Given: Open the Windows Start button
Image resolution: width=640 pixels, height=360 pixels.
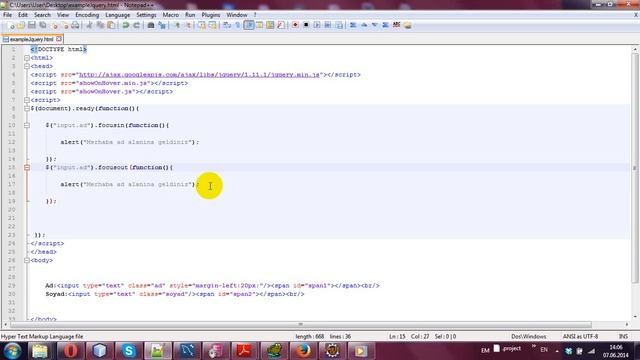Looking at the screenshot, I should coord(13,351).
